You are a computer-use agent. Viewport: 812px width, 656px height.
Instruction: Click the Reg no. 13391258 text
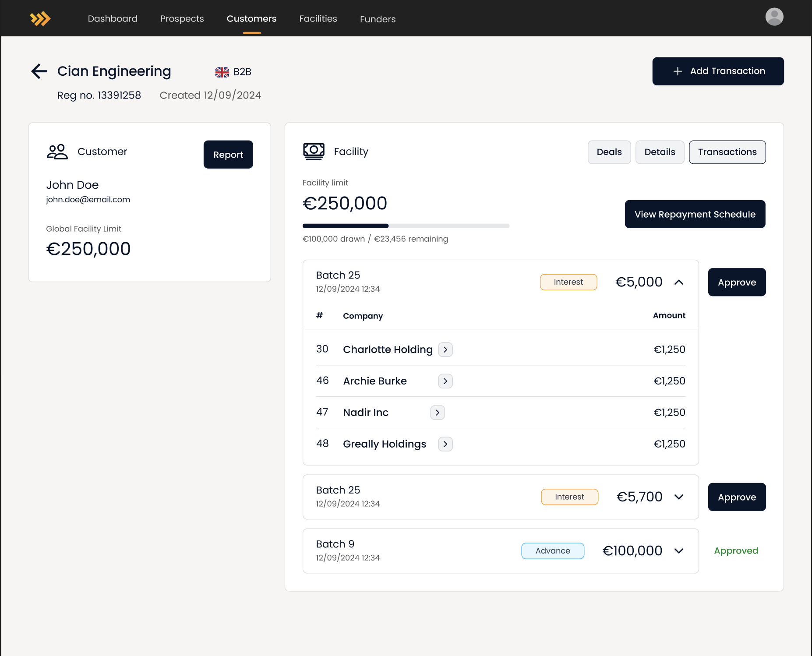(x=99, y=95)
